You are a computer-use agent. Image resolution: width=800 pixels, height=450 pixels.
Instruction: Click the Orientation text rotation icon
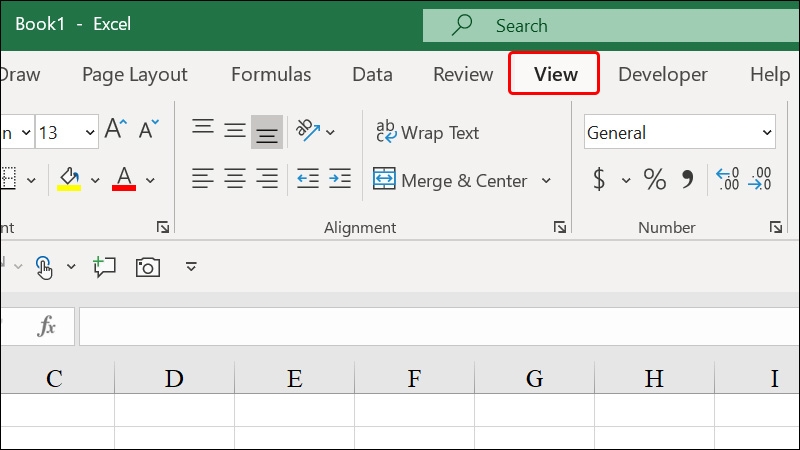click(x=308, y=131)
